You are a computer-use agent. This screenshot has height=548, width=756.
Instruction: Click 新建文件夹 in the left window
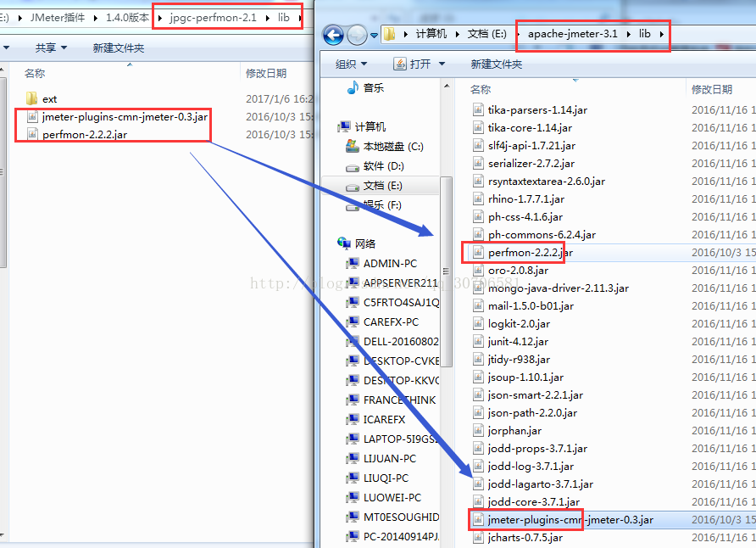118,48
